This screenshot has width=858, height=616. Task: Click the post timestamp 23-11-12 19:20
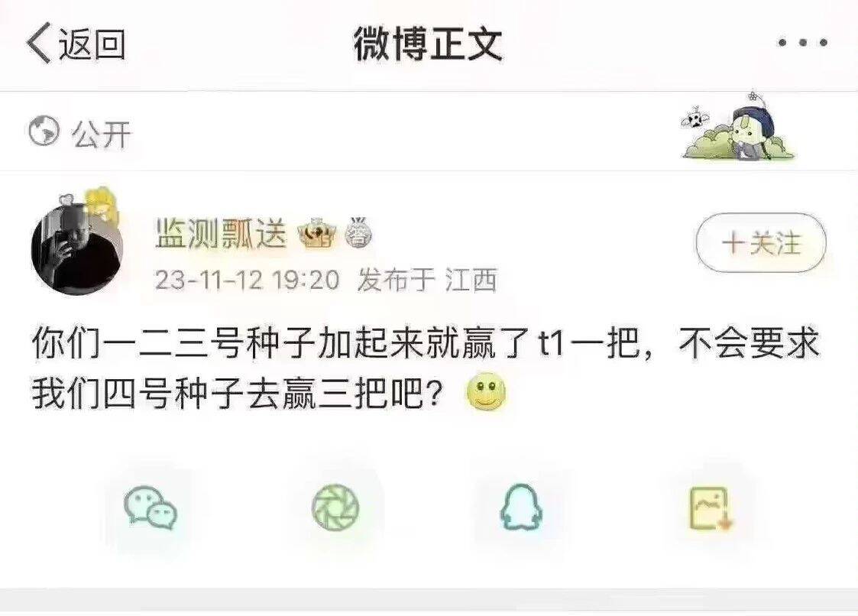247,280
